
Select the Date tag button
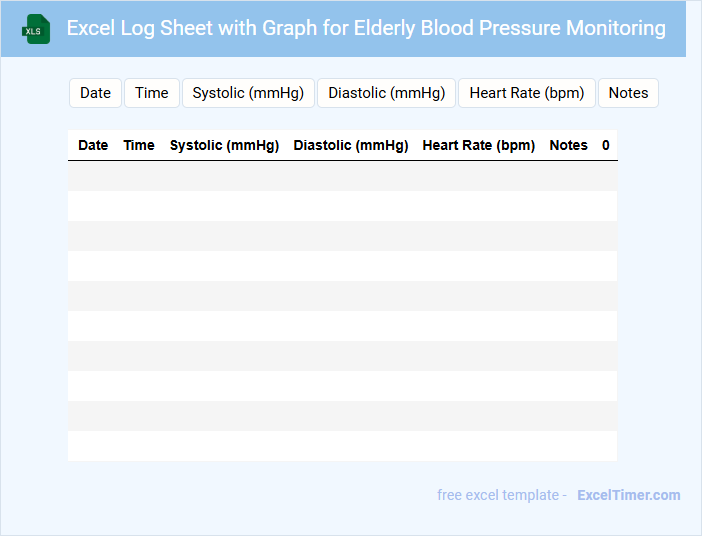click(x=95, y=93)
